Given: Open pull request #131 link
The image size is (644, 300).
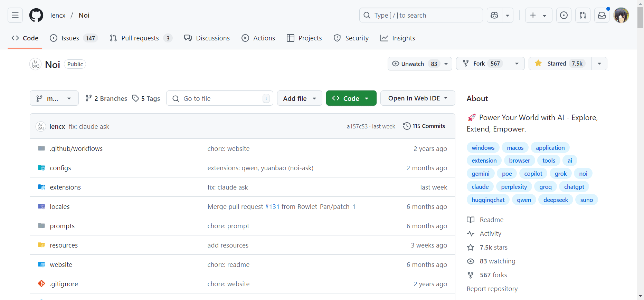Looking at the screenshot, I should click(x=272, y=206).
